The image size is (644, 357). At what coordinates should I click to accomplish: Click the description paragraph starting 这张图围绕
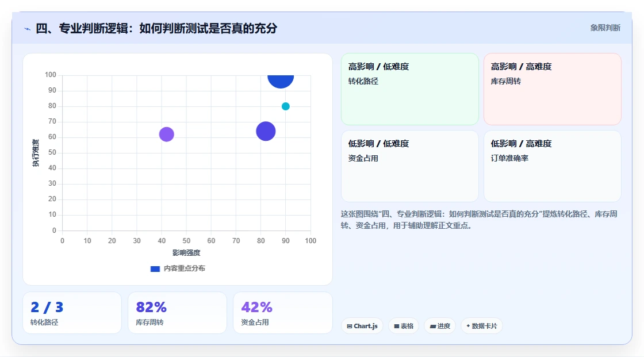pyautogui.click(x=479, y=220)
